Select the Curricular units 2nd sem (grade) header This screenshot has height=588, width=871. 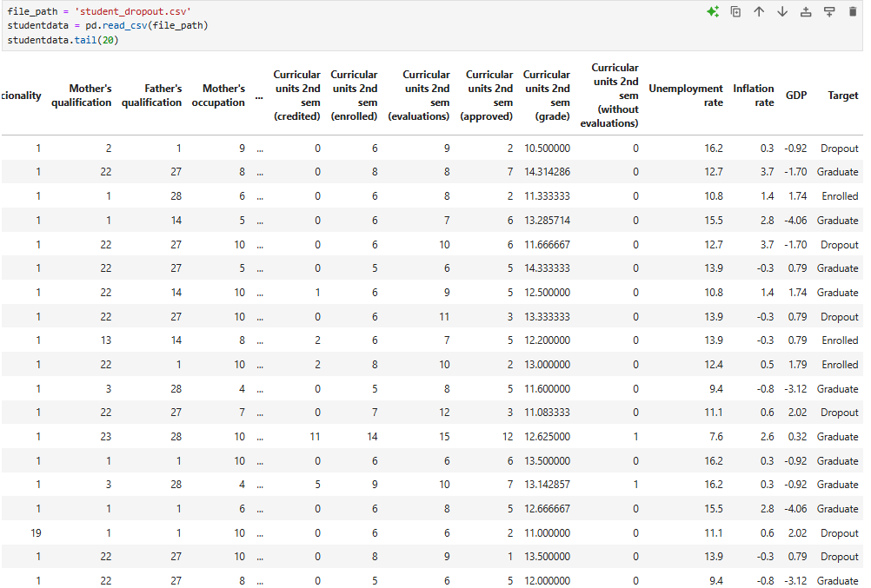[547, 96]
